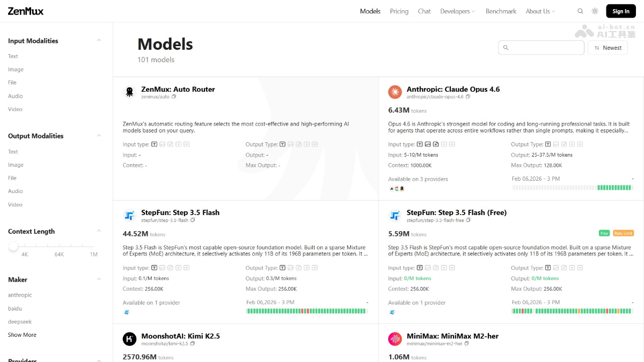This screenshot has width=644, height=362.
Task: Open the Newest sort dropdown
Action: click(x=608, y=48)
